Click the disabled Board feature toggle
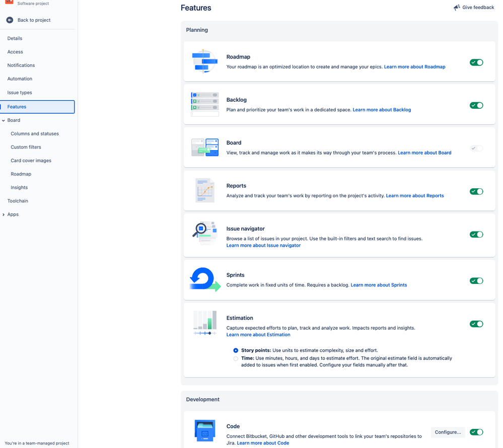Screen dimensions: 503x448 pos(476,148)
